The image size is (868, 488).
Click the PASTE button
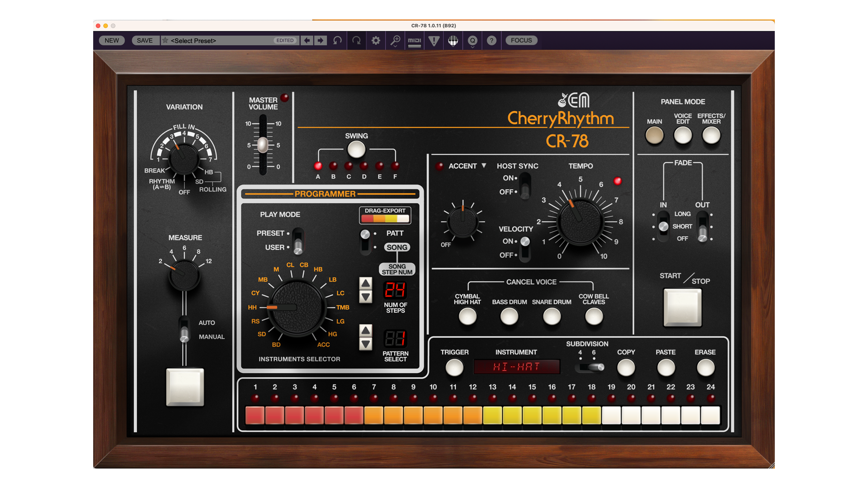665,367
